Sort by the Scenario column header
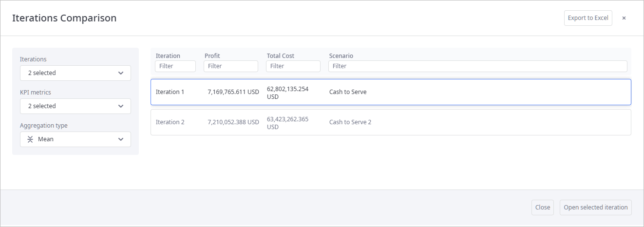 coord(341,56)
